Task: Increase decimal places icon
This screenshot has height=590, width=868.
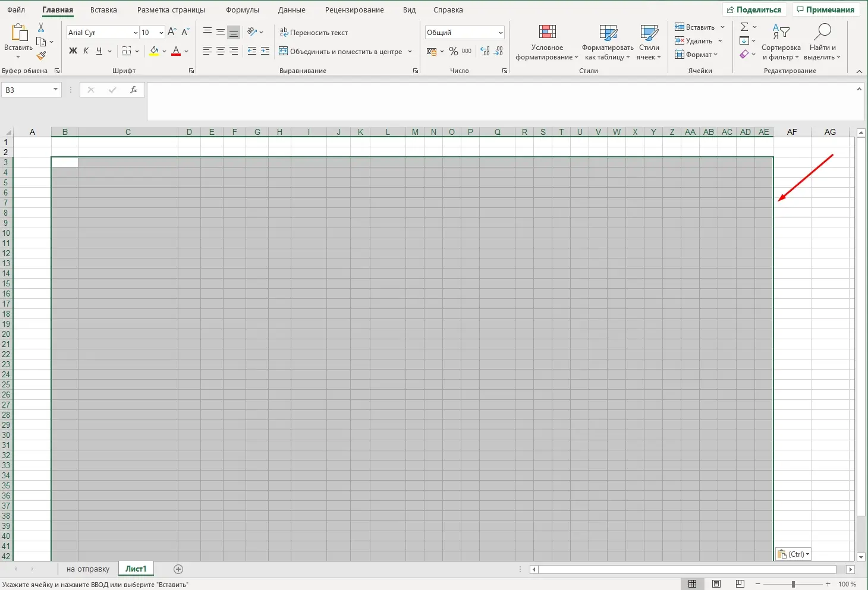Action: [485, 51]
